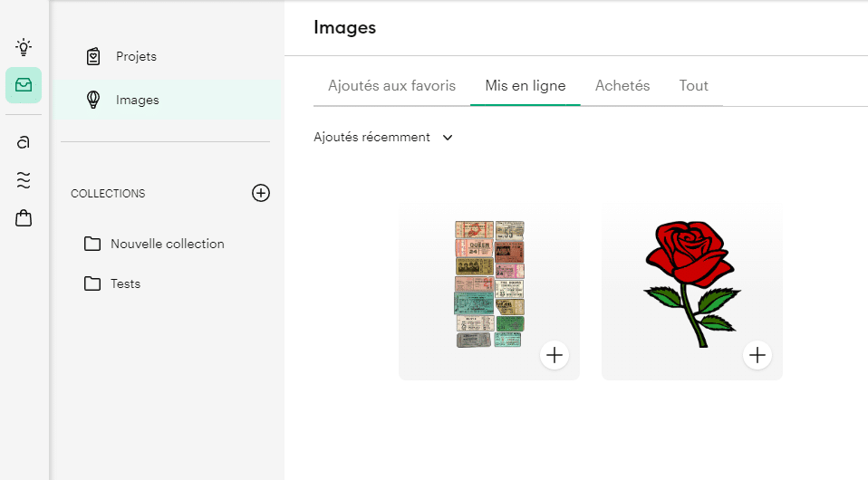Click the clipboard icon beside Projets
Viewport: 868px width, 480px height.
click(93, 56)
